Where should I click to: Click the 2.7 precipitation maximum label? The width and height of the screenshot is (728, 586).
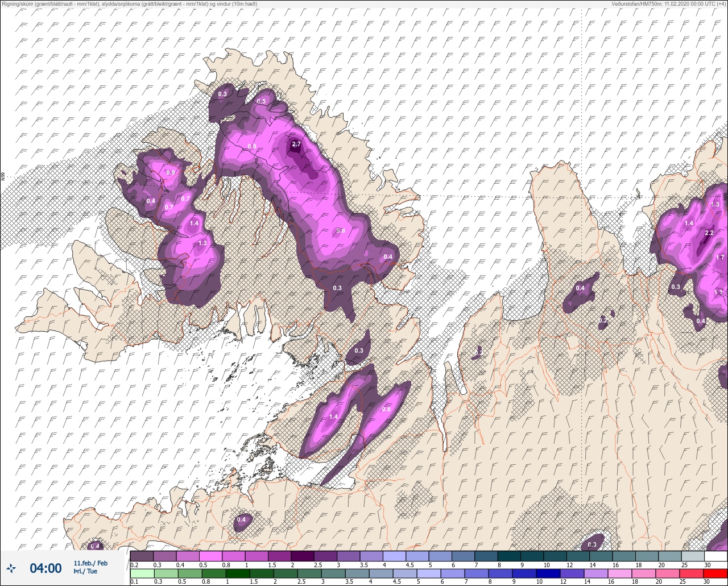(x=296, y=145)
